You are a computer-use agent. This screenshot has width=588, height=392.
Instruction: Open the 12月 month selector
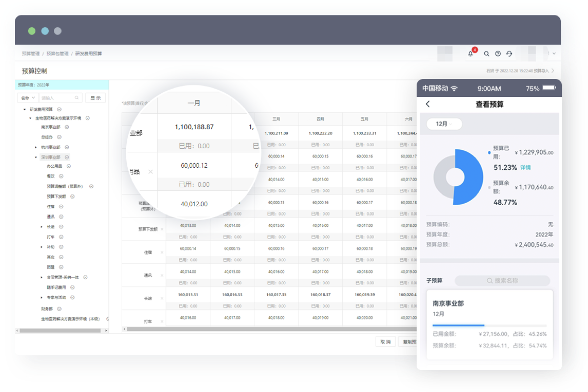[x=444, y=124]
